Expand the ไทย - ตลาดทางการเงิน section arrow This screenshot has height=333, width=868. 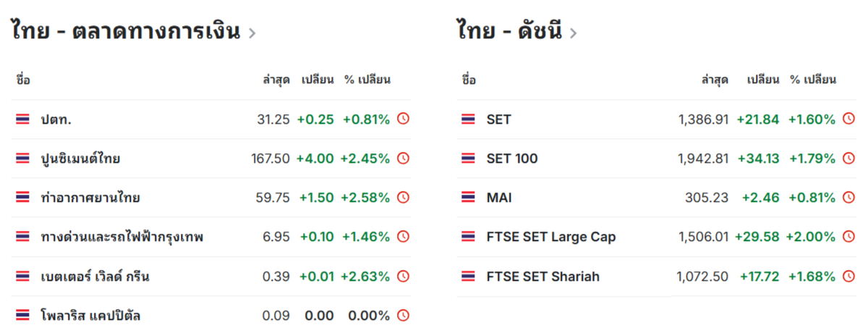[x=252, y=33]
